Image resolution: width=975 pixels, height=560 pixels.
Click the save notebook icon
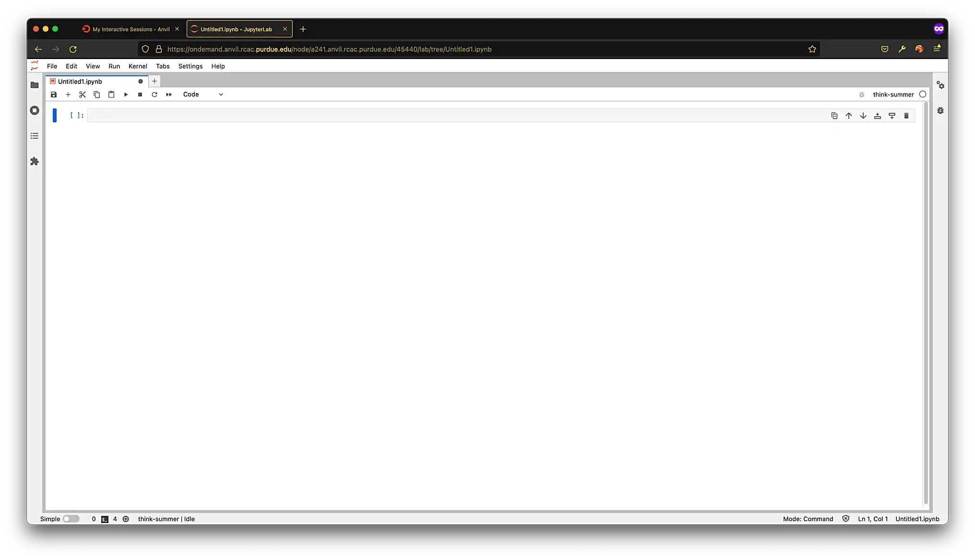coord(54,95)
